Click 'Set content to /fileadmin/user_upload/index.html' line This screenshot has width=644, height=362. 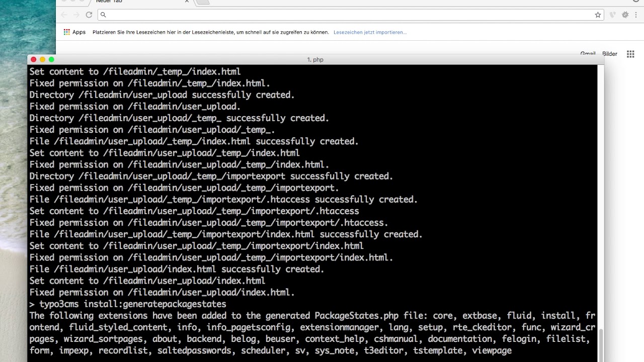tap(147, 281)
